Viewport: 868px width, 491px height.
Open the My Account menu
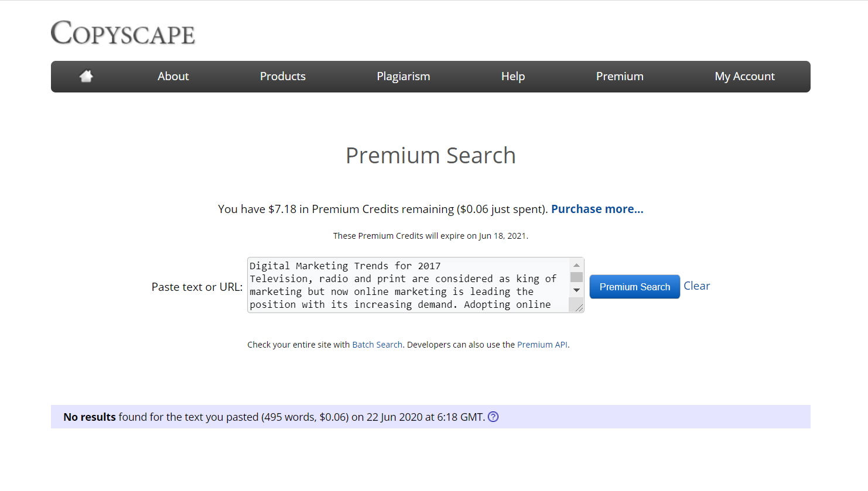(744, 77)
